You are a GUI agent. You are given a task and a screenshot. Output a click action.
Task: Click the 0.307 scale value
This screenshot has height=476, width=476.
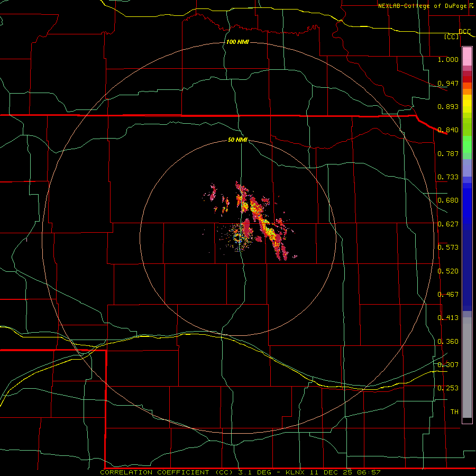click(x=448, y=365)
